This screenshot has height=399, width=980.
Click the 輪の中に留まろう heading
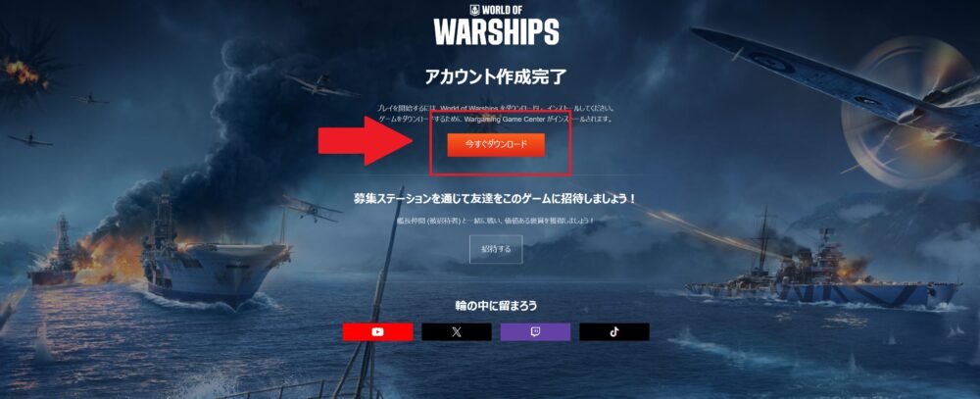[x=496, y=306]
